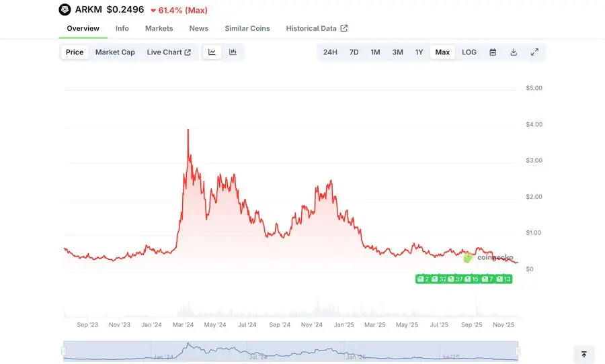Viewport: 605px width, 364px height.
Task: Click the Nov '25 x-axis label
Action: 503,324
